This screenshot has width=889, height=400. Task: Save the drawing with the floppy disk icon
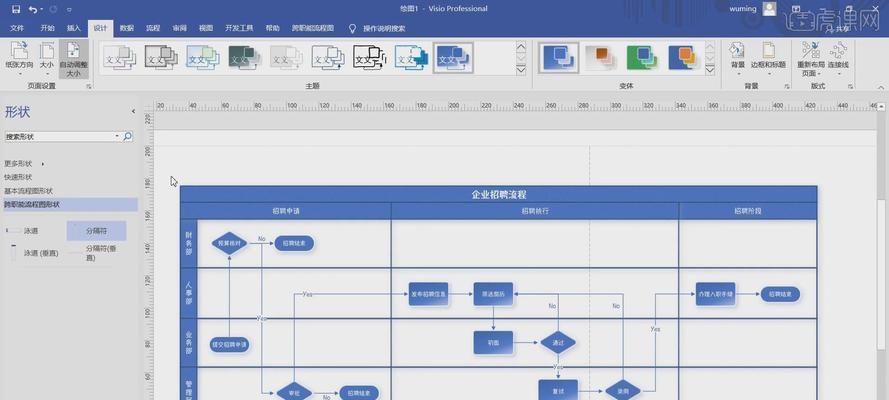(x=16, y=9)
